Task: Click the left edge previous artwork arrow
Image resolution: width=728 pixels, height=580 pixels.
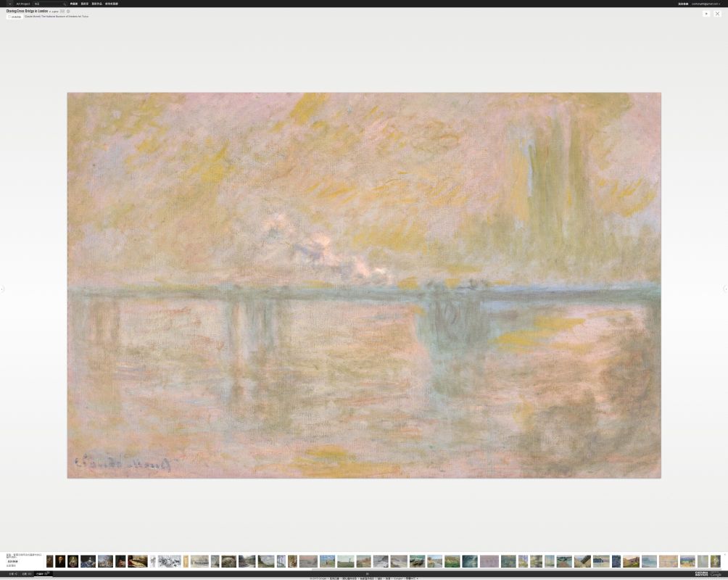Action: tap(2, 289)
